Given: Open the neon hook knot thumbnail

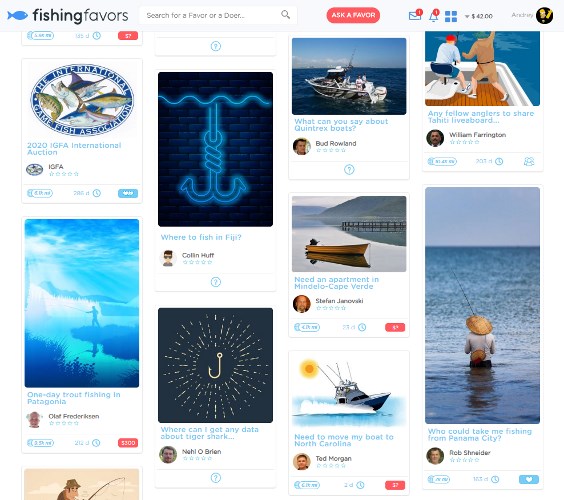Looking at the screenshot, I should (x=215, y=149).
